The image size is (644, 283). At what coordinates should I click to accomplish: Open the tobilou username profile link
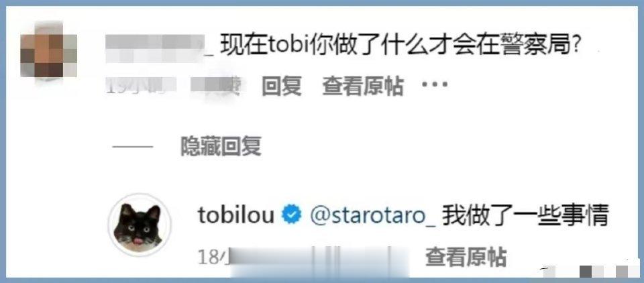[x=236, y=215]
